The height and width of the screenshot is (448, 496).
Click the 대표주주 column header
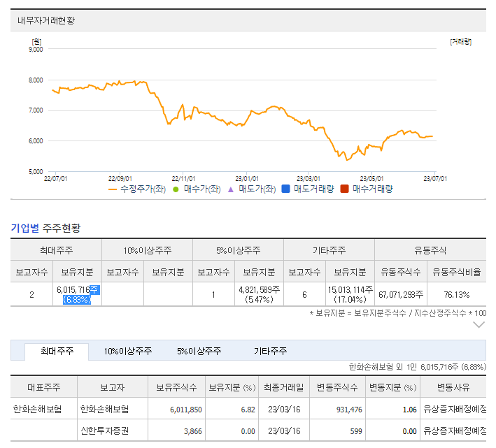(x=44, y=387)
